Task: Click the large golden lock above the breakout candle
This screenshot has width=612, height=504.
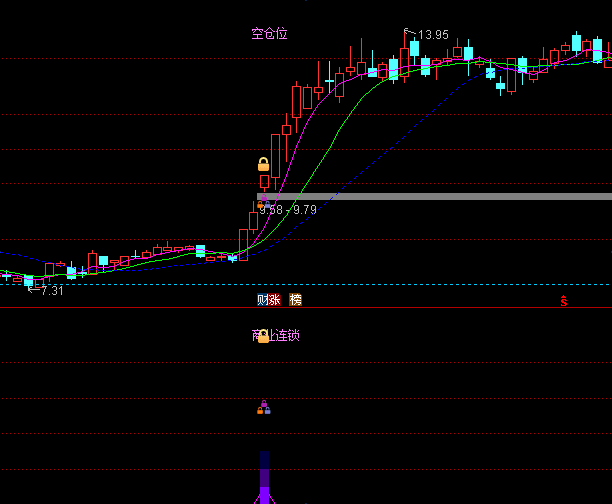Action: 263,164
